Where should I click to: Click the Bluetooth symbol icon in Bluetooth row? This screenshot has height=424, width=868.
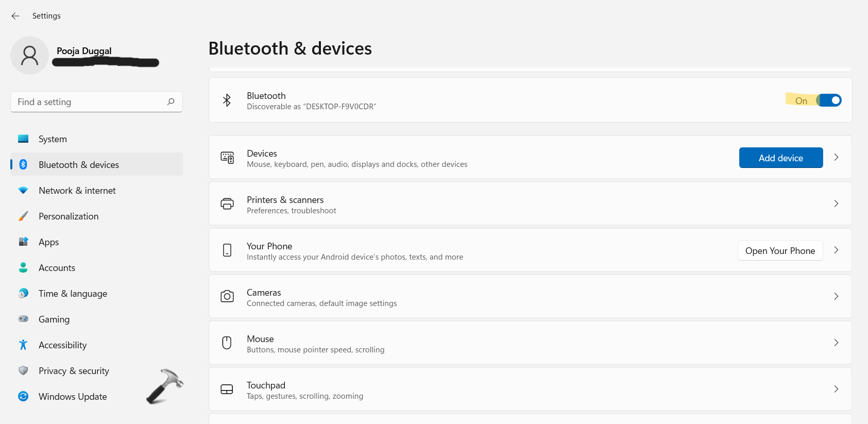tap(227, 100)
